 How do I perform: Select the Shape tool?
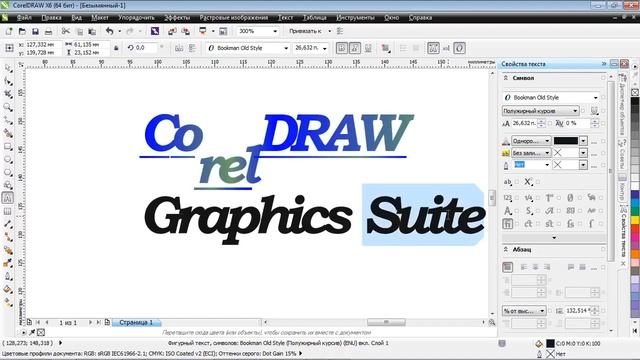(x=8, y=81)
